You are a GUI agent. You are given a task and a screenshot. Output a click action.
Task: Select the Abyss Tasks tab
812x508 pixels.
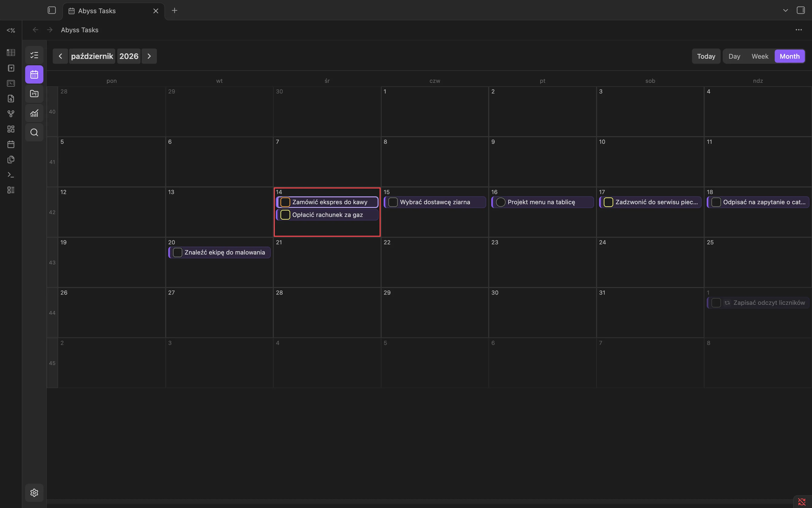click(114, 11)
